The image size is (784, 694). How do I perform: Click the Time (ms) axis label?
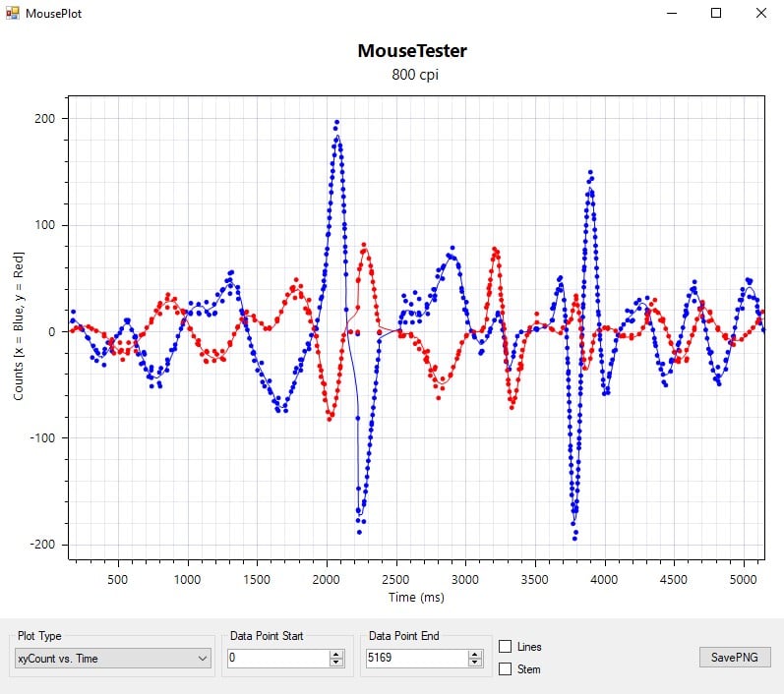point(414,598)
